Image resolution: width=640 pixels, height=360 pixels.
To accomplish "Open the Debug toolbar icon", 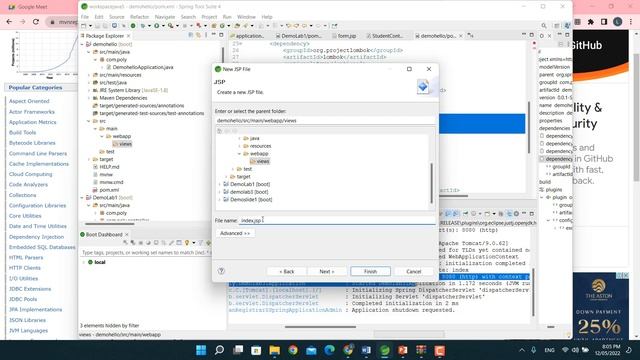I will (x=143, y=26).
